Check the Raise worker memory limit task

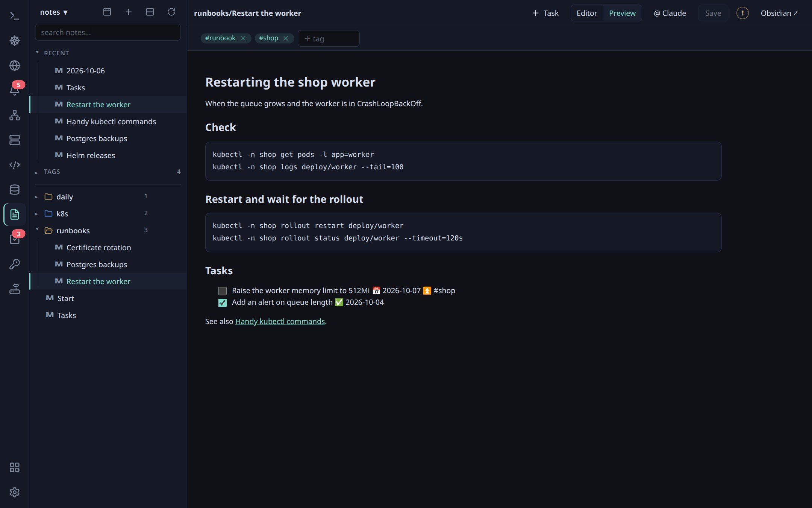pos(223,291)
